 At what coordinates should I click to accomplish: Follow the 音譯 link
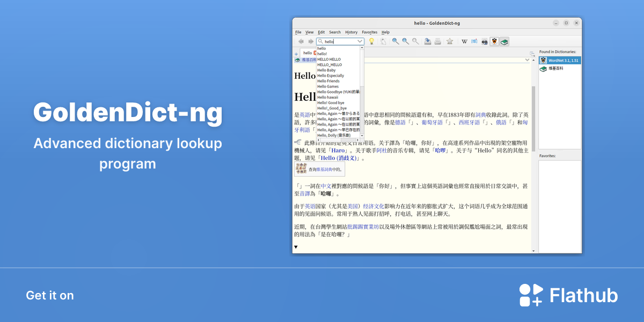point(304,194)
